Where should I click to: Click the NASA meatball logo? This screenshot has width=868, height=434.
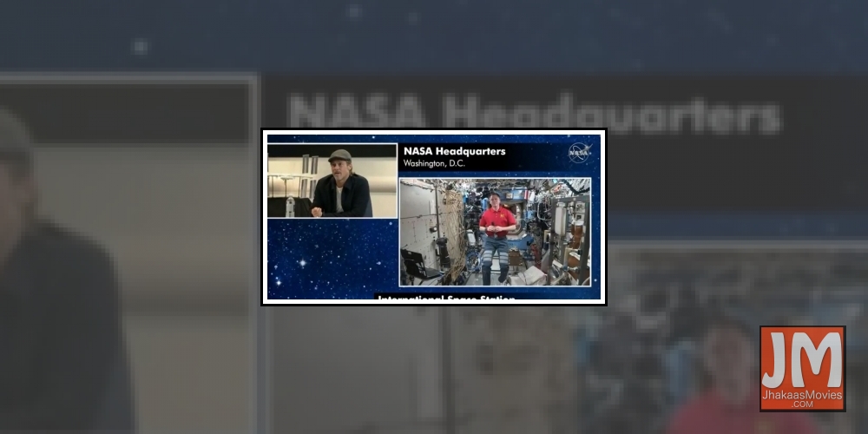pyautogui.click(x=579, y=152)
